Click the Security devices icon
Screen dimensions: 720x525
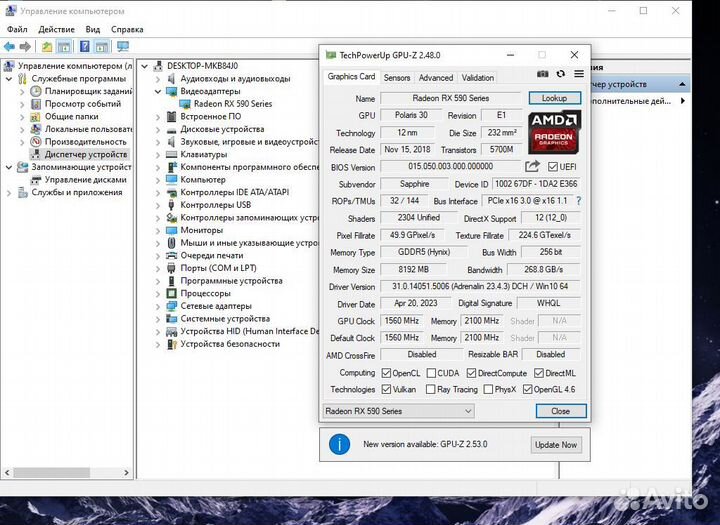171,344
